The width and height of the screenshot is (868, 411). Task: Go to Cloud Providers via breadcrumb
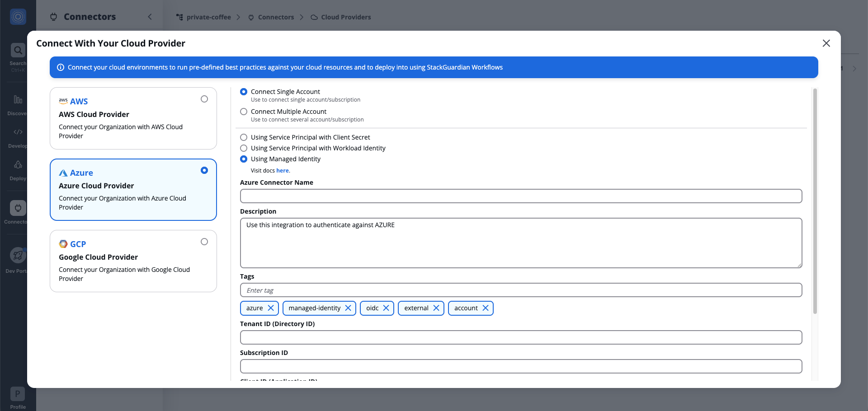[x=346, y=17]
